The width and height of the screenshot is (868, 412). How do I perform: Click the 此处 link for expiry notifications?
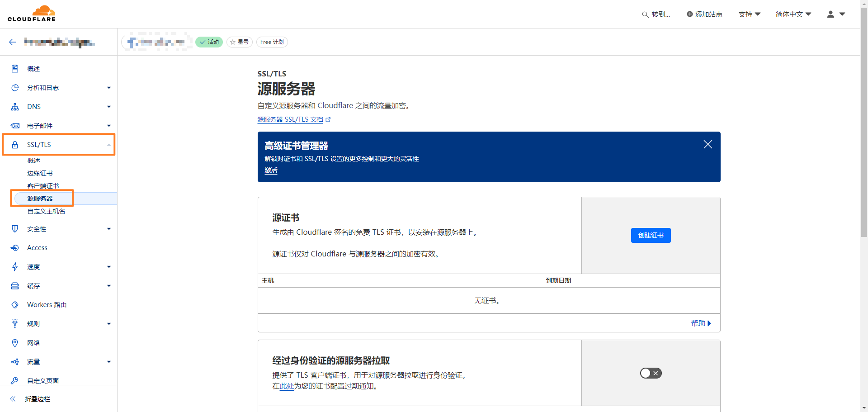point(287,386)
